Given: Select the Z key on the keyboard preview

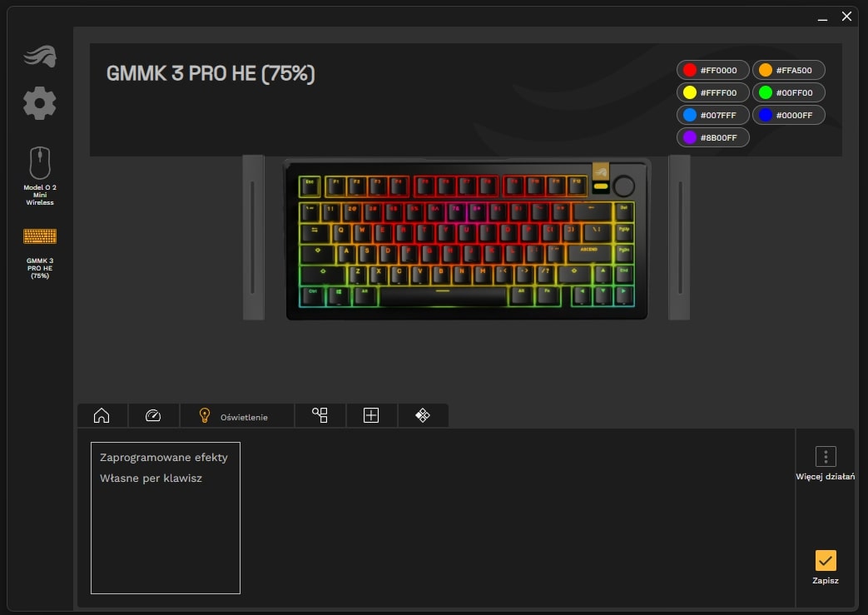Looking at the screenshot, I should [358, 275].
